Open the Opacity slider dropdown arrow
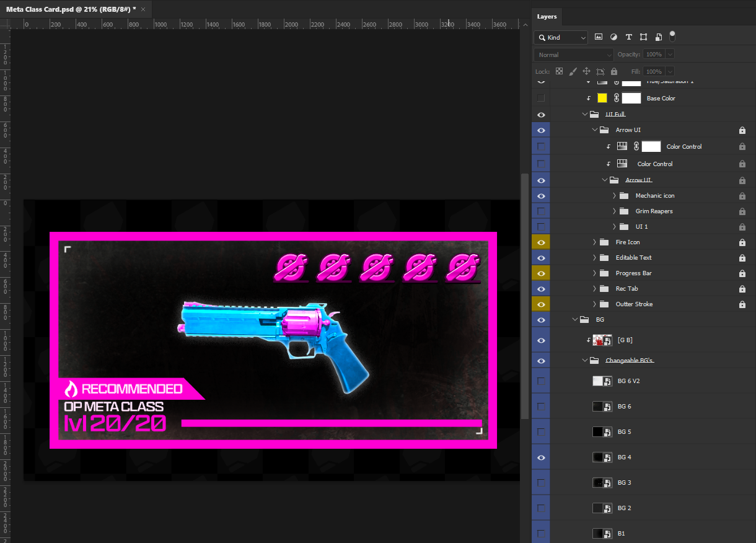The width and height of the screenshot is (756, 543). click(x=670, y=55)
